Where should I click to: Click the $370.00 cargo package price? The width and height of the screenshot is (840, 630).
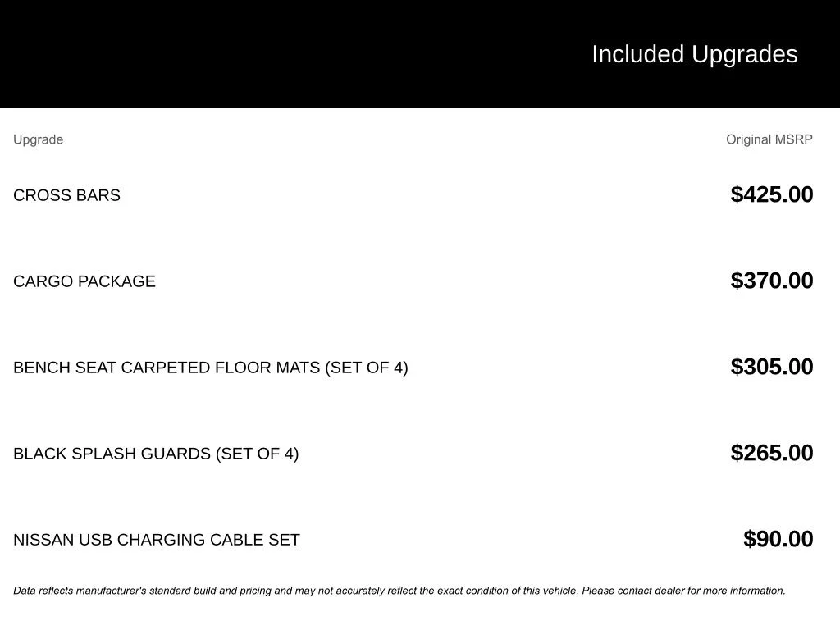point(771,281)
